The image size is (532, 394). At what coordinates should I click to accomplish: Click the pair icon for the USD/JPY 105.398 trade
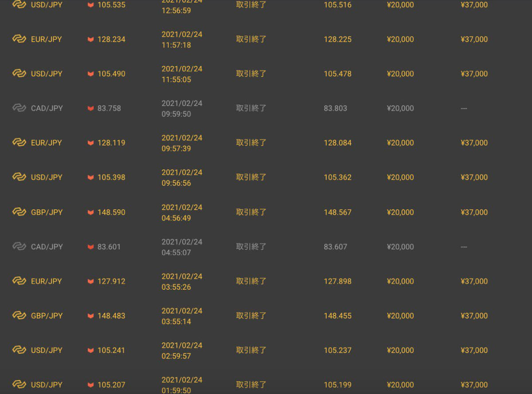tap(19, 177)
